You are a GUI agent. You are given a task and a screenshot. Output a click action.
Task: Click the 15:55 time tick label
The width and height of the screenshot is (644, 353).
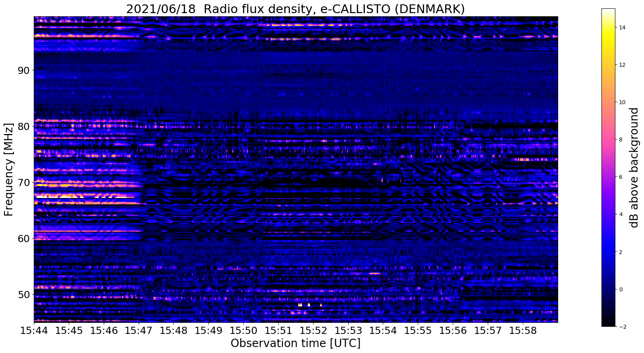click(418, 331)
